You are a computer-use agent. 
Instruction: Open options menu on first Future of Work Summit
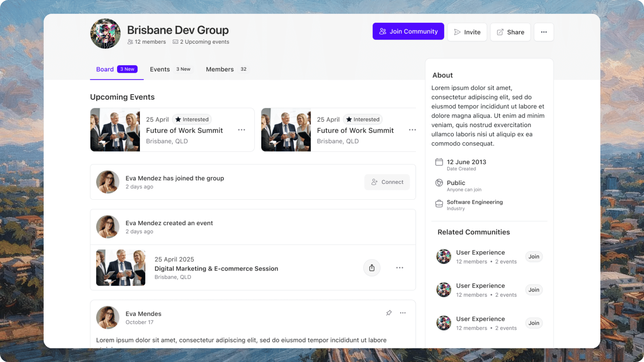241,130
